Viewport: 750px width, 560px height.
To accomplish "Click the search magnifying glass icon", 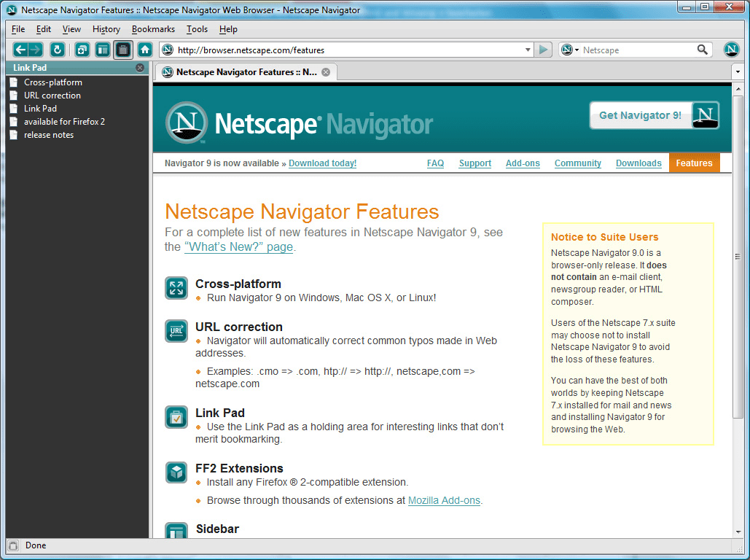I will (x=703, y=50).
